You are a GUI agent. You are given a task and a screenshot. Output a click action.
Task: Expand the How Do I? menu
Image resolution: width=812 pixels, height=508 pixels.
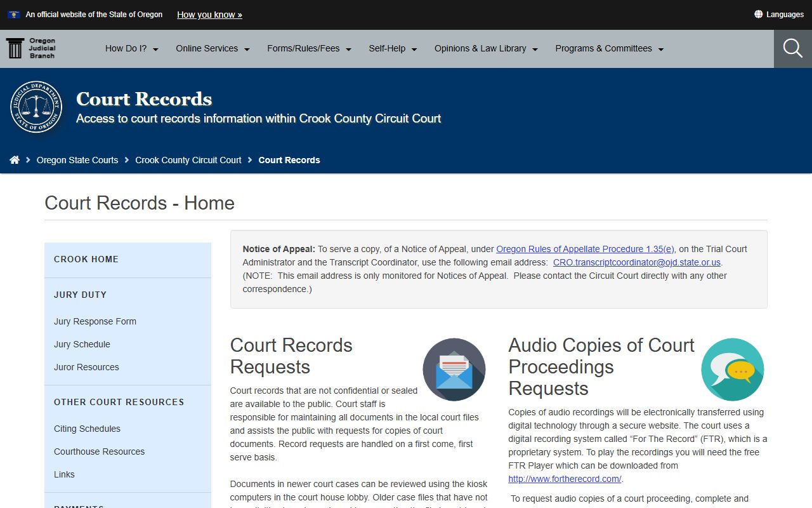pyautogui.click(x=132, y=48)
